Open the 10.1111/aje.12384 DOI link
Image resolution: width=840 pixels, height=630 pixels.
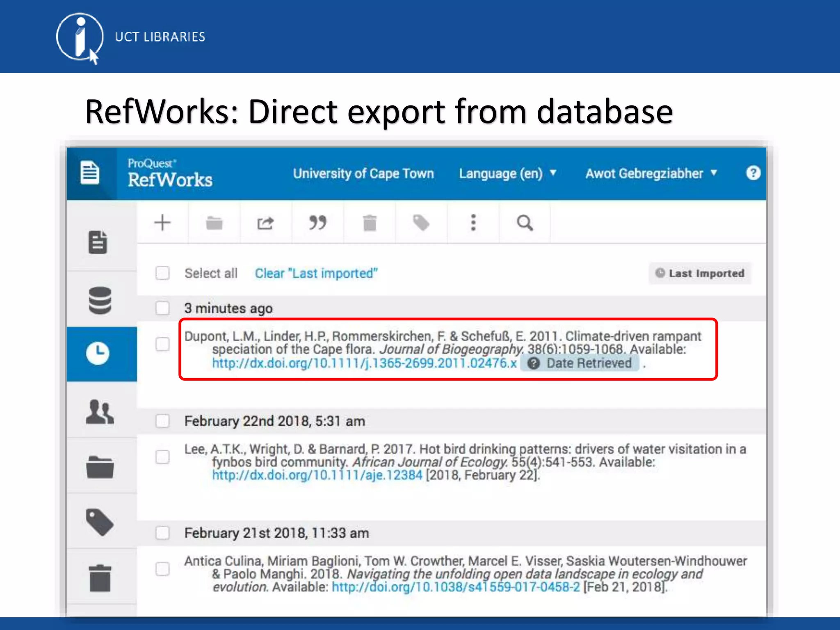[x=317, y=475]
